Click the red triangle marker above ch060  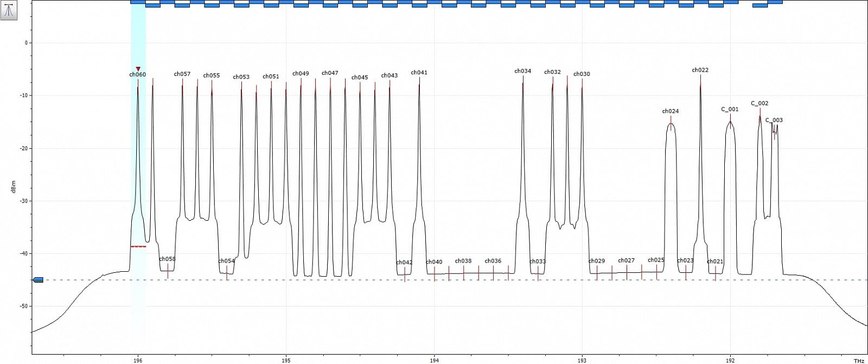coord(138,69)
